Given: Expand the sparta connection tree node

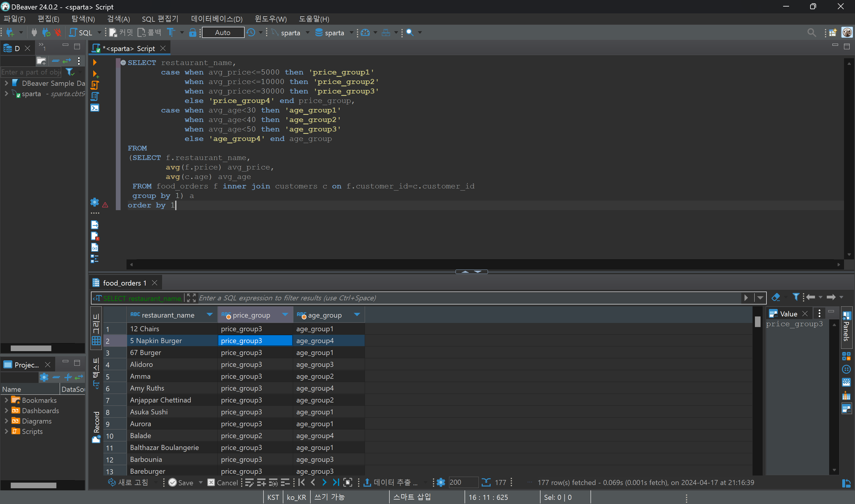Looking at the screenshot, I should pos(6,94).
